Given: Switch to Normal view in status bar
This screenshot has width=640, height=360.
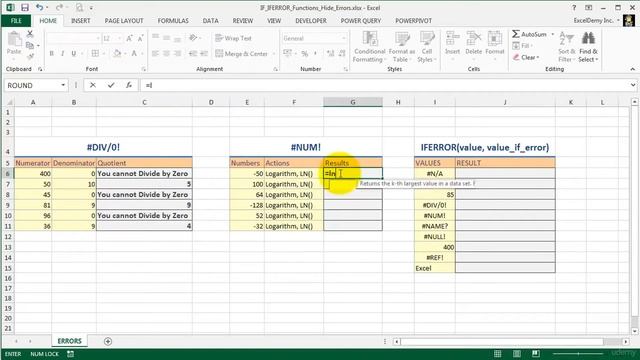Looking at the screenshot, I should [x=498, y=354].
